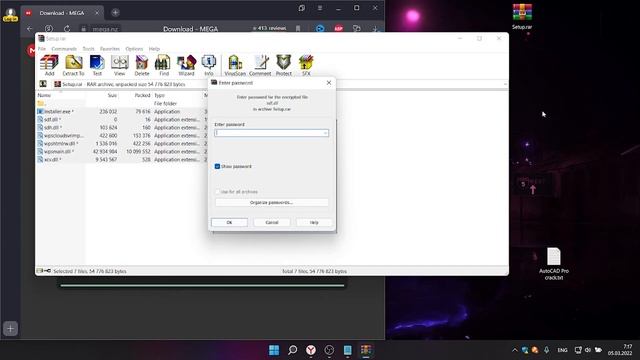Click ENG language indicator in tray
Image resolution: width=640 pixels, height=360 pixels.
click(x=562, y=350)
